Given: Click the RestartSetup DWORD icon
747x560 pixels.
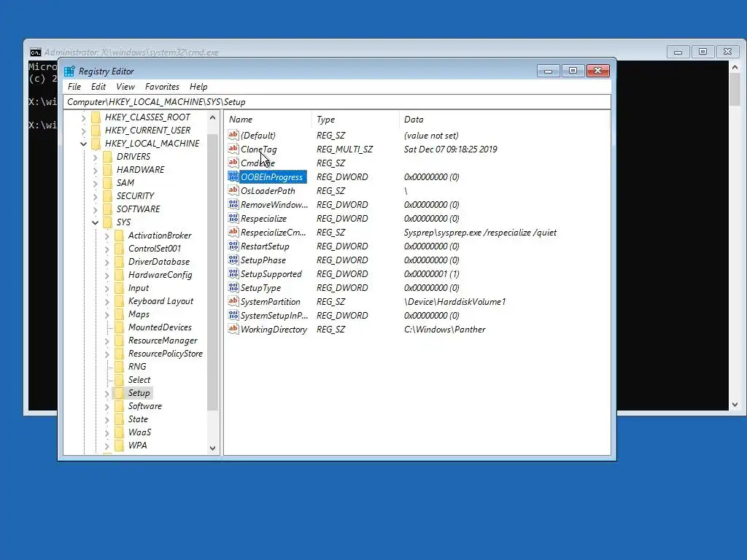Looking at the screenshot, I should pyautogui.click(x=233, y=246).
